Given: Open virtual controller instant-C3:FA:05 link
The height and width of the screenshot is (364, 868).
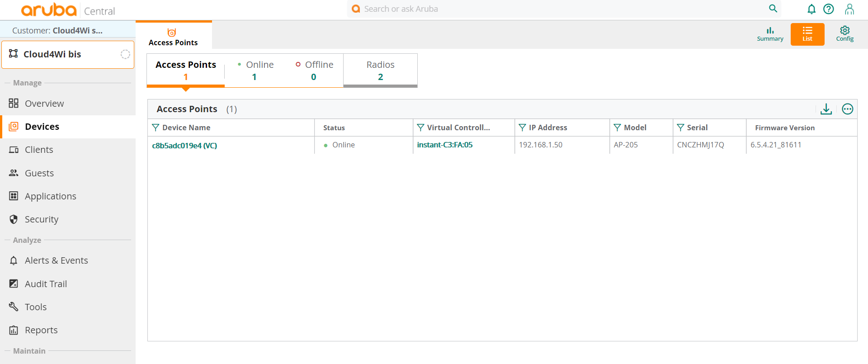Looking at the screenshot, I should [444, 145].
